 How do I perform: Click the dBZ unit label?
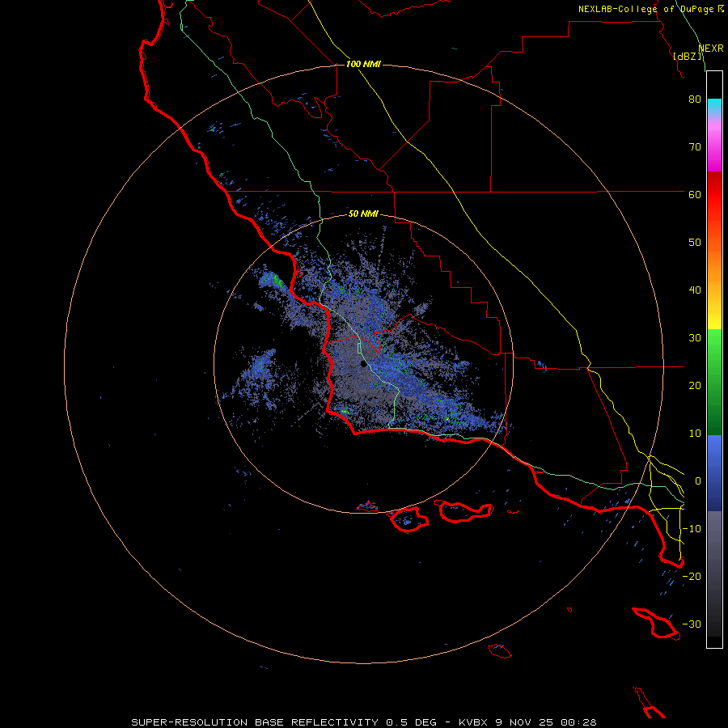tap(688, 56)
